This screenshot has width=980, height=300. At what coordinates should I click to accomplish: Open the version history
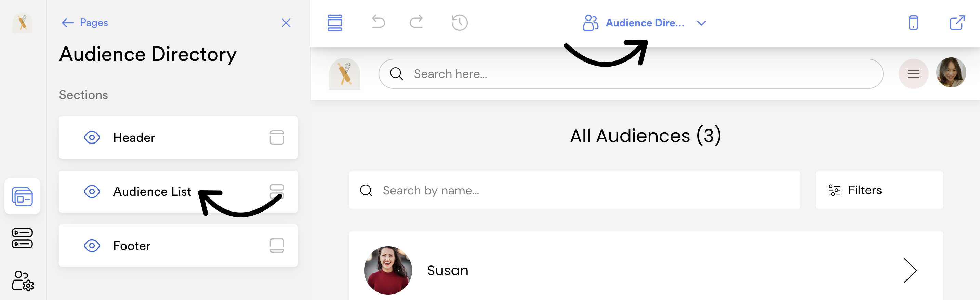pos(460,23)
